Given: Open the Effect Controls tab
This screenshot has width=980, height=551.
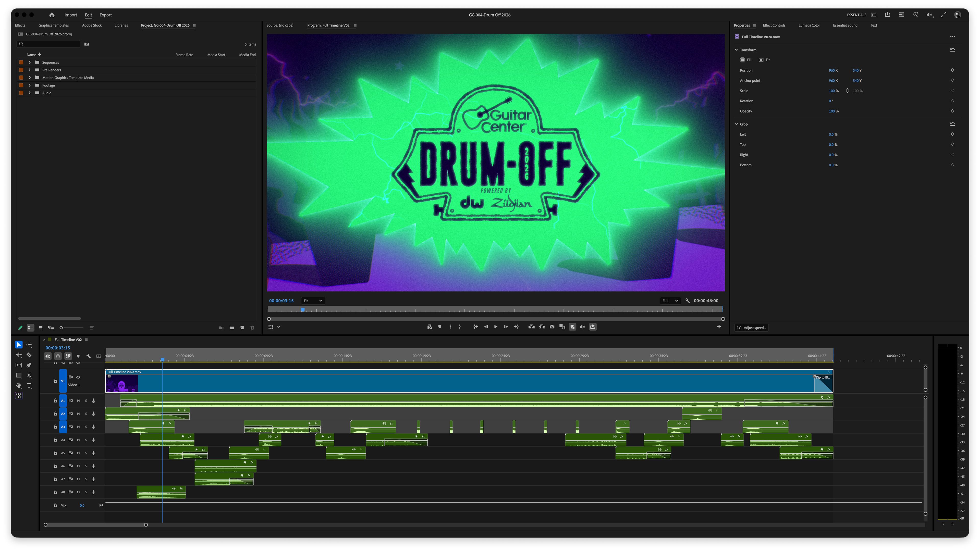Looking at the screenshot, I should click(x=774, y=26).
